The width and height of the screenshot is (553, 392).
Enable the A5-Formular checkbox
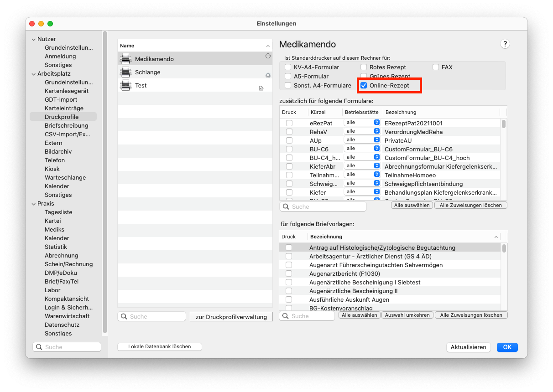pos(288,76)
